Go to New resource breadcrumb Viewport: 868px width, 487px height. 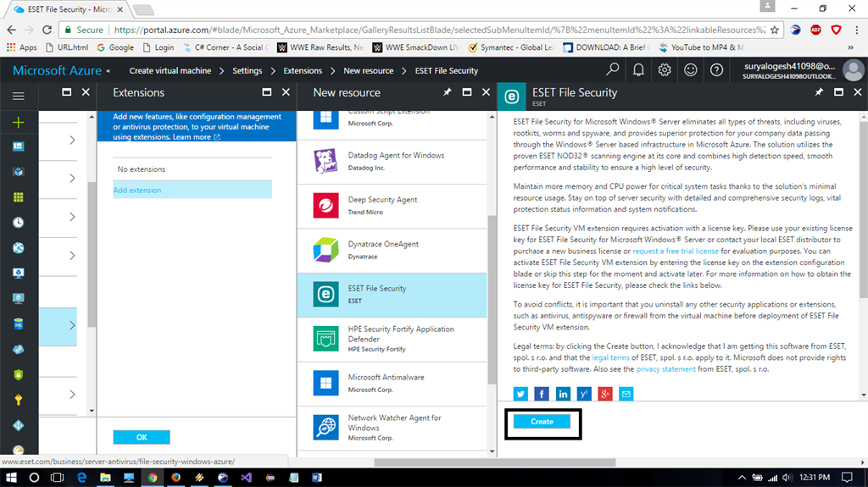(x=368, y=71)
